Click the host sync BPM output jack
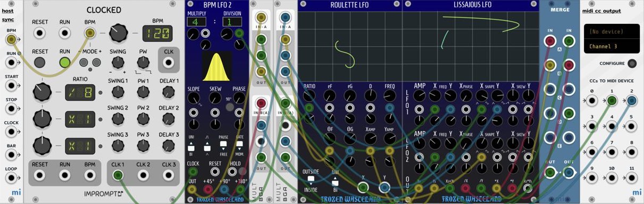The width and height of the screenshot is (644, 204). 11,39
